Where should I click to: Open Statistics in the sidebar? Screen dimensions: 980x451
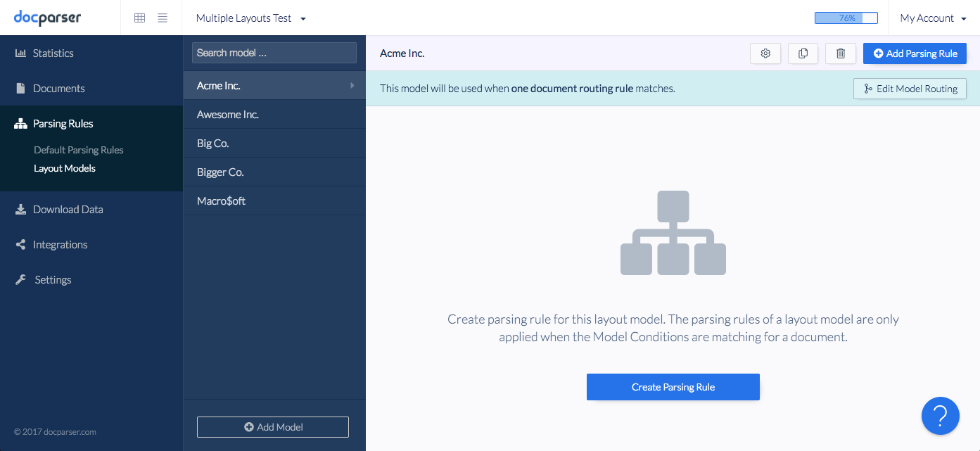click(x=53, y=53)
